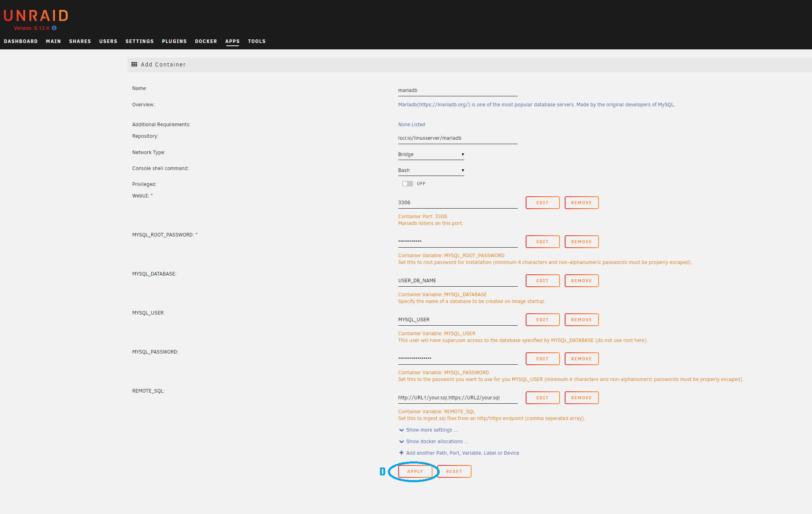Toggle the Privileged switch on
Viewport: 812px width, 514px height.
407,184
